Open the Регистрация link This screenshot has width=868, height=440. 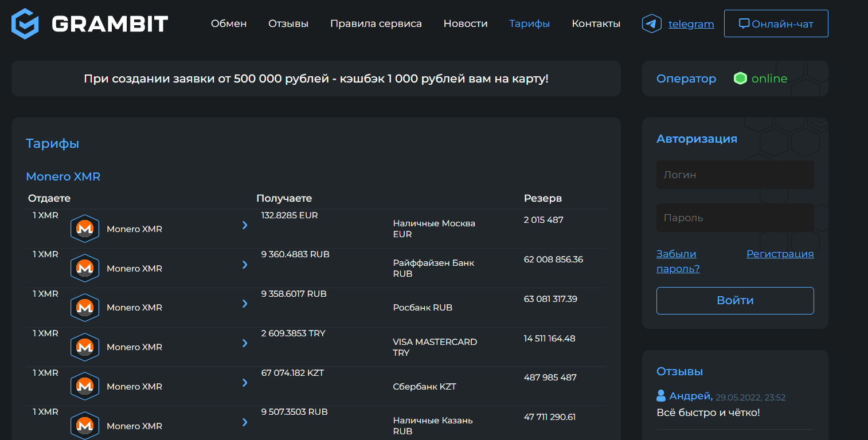780,254
